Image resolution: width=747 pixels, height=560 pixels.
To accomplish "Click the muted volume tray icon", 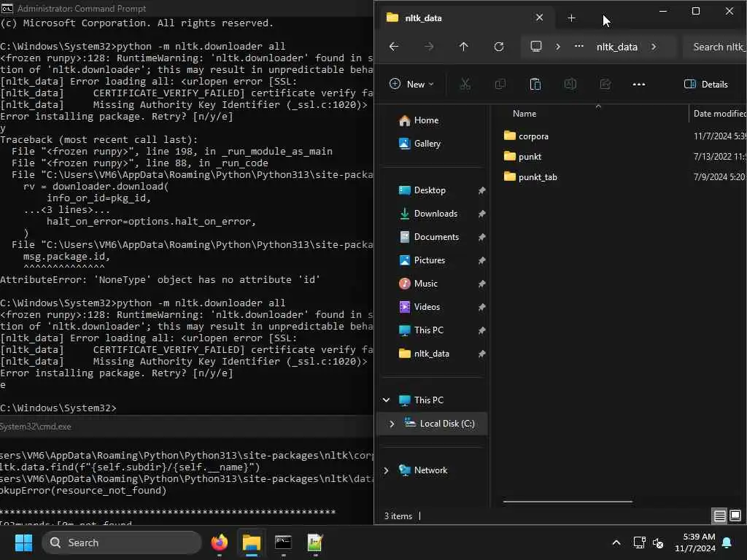I will pyautogui.click(x=658, y=542).
